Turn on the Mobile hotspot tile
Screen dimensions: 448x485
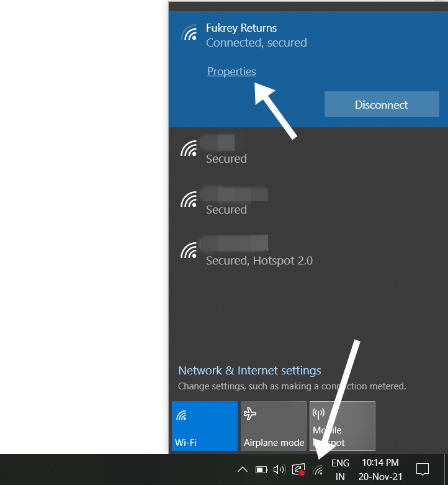pyautogui.click(x=343, y=426)
